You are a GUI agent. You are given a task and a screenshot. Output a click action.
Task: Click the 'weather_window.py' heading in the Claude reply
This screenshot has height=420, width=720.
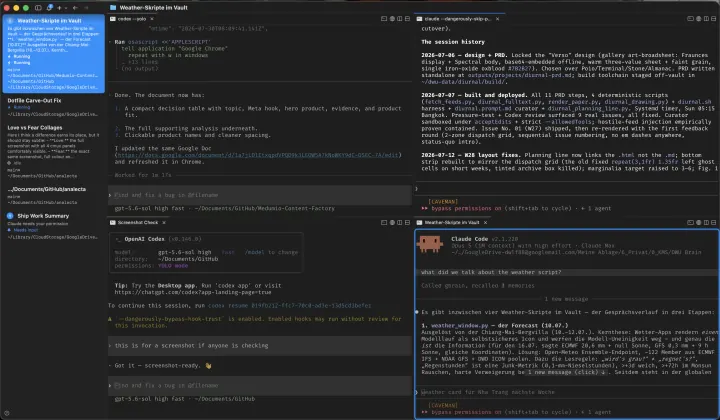(459, 325)
